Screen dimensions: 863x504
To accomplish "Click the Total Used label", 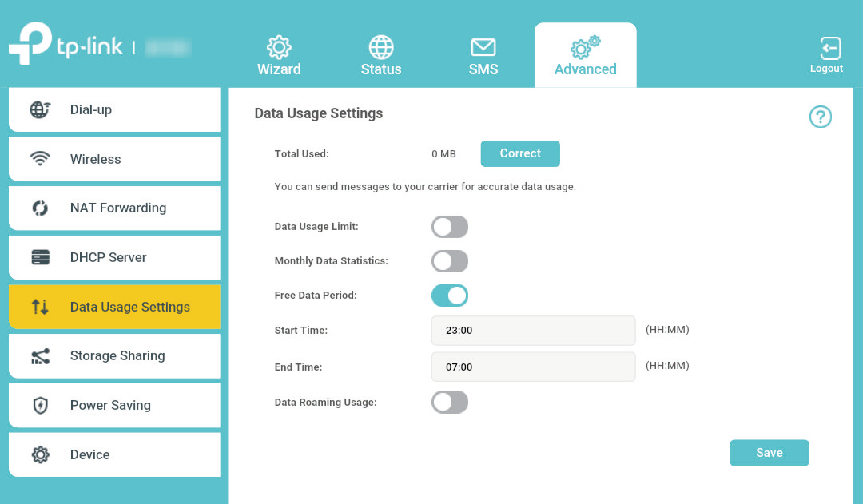I will pos(301,154).
